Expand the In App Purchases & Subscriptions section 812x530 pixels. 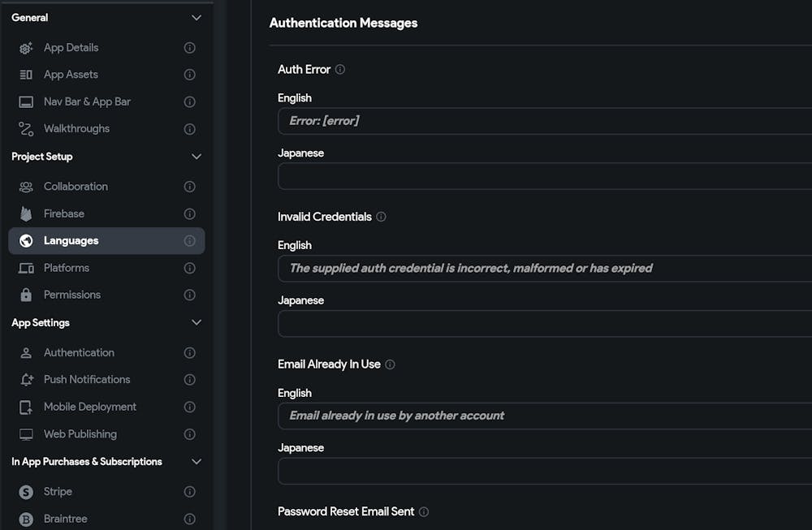click(196, 461)
